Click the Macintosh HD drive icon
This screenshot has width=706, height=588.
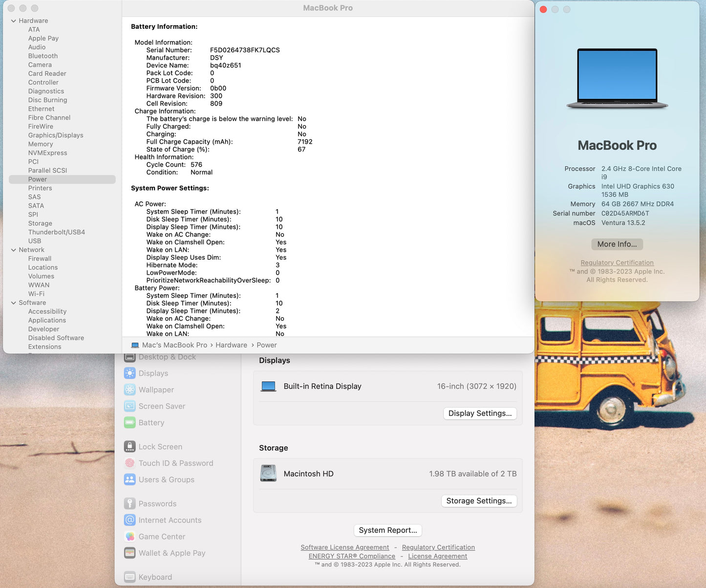click(x=268, y=474)
